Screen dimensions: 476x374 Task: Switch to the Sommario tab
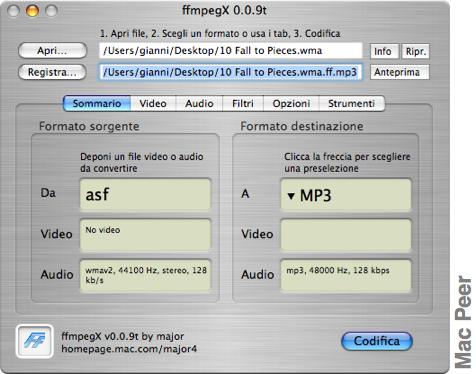[97, 103]
